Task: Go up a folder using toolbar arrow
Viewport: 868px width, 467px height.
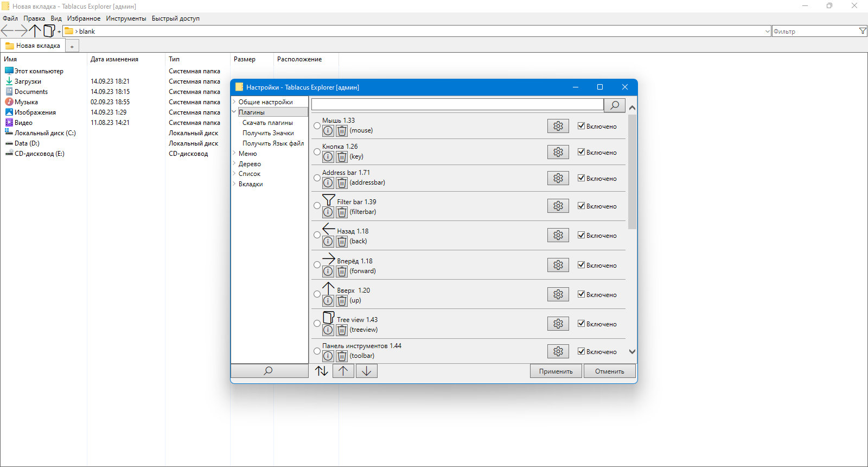Action: pos(35,31)
